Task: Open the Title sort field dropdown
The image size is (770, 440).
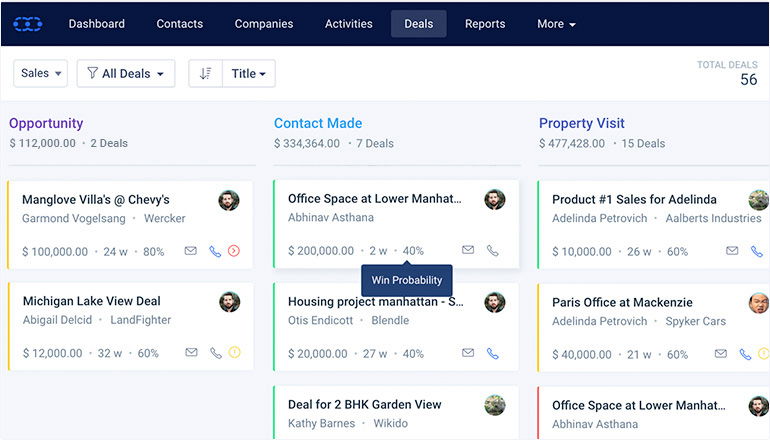Action: tap(248, 74)
